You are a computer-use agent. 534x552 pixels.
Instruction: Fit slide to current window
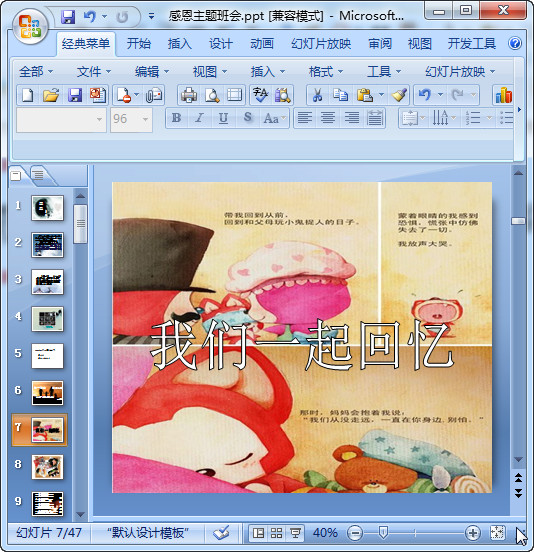[x=497, y=533]
